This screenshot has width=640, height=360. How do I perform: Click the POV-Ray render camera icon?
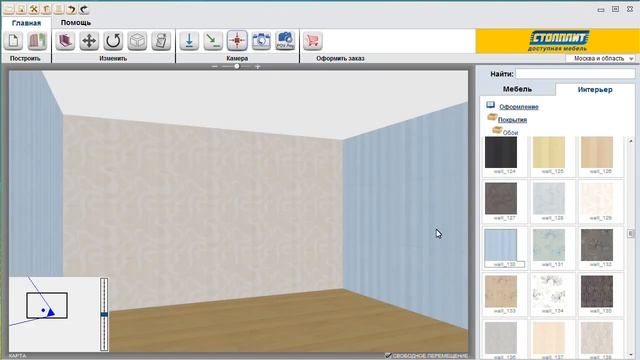(285, 41)
